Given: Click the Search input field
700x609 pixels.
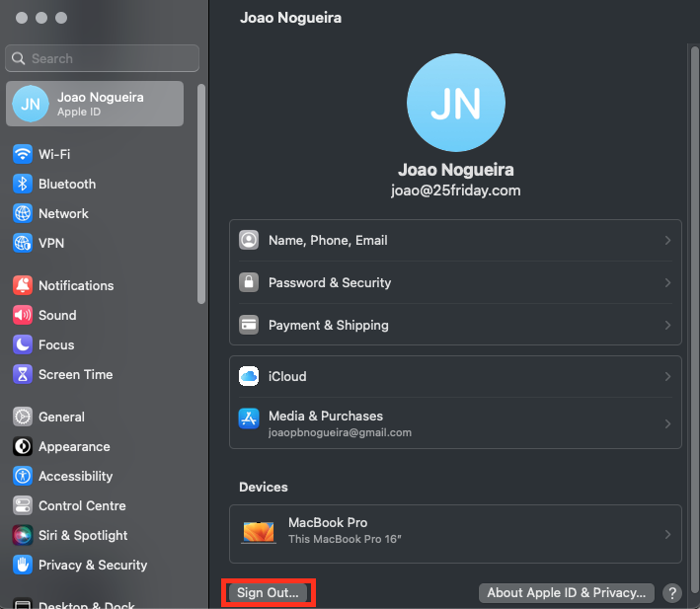Looking at the screenshot, I should (103, 58).
